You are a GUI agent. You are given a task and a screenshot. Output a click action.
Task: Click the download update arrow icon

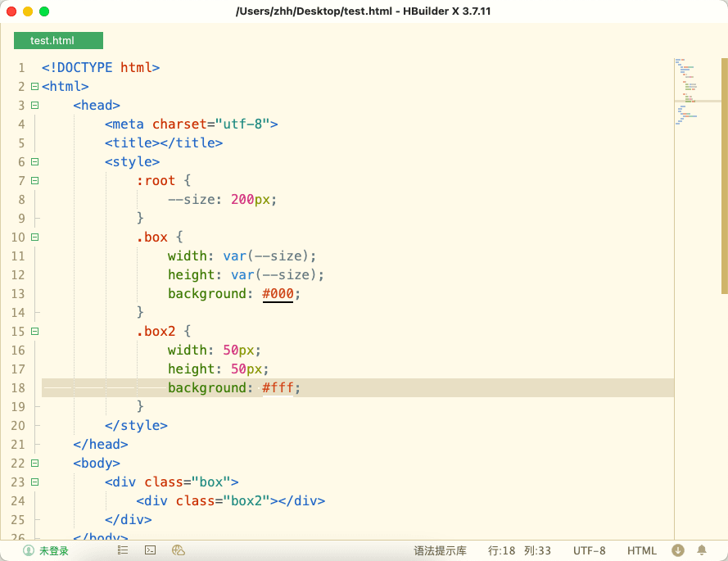678,550
